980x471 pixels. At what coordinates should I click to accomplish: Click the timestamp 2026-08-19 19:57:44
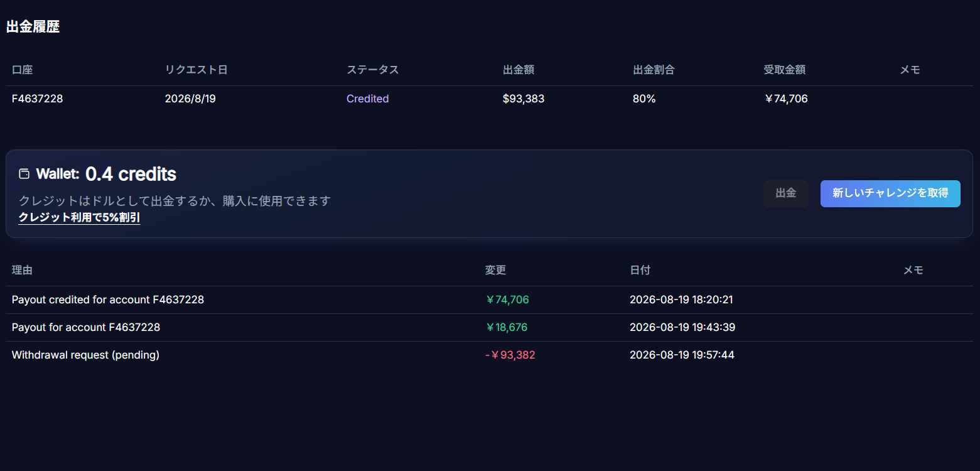coord(682,355)
